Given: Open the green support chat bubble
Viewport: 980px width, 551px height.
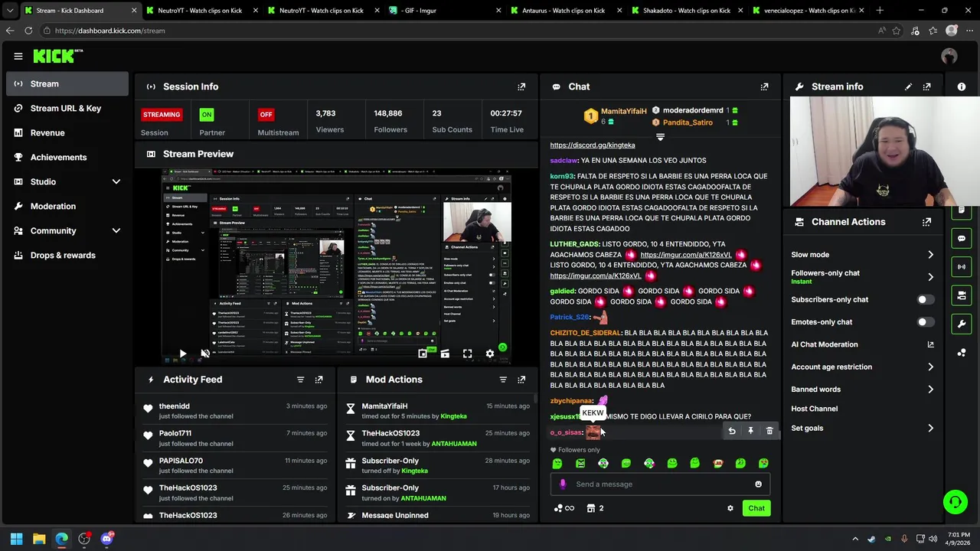Looking at the screenshot, I should [955, 502].
